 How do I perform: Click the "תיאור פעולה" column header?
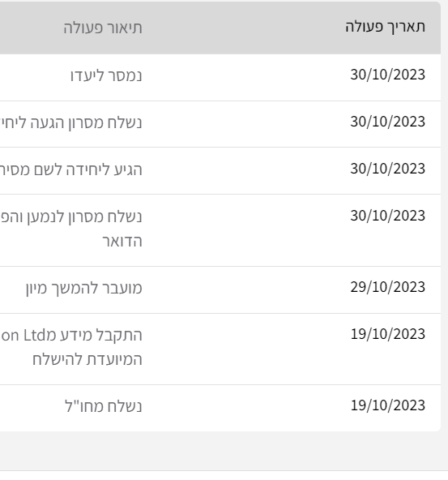103,28
